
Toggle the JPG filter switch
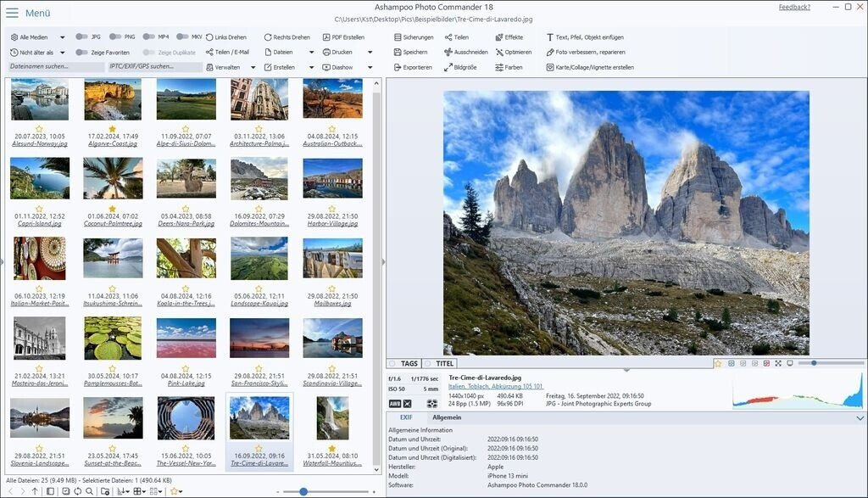pos(81,37)
